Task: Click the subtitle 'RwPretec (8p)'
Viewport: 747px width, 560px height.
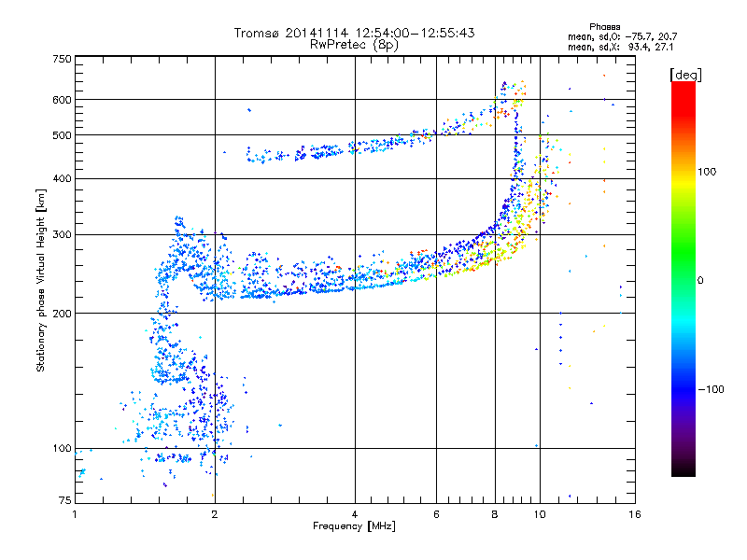Action: coord(355,45)
